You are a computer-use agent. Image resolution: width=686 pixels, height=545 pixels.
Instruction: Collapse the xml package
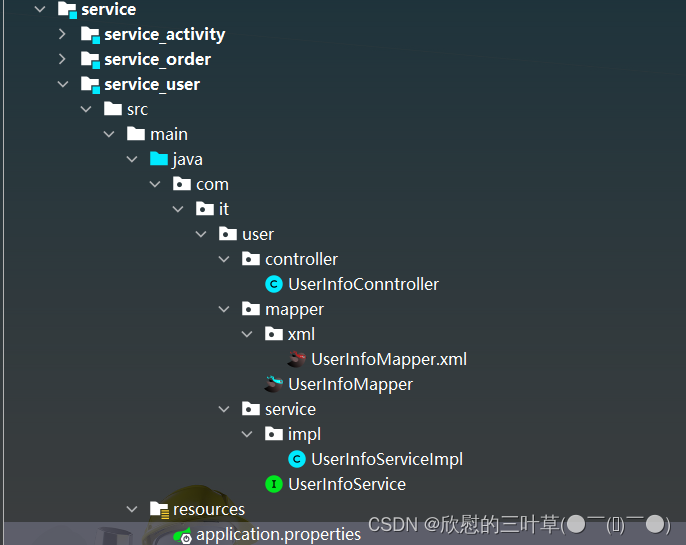[x=247, y=334]
